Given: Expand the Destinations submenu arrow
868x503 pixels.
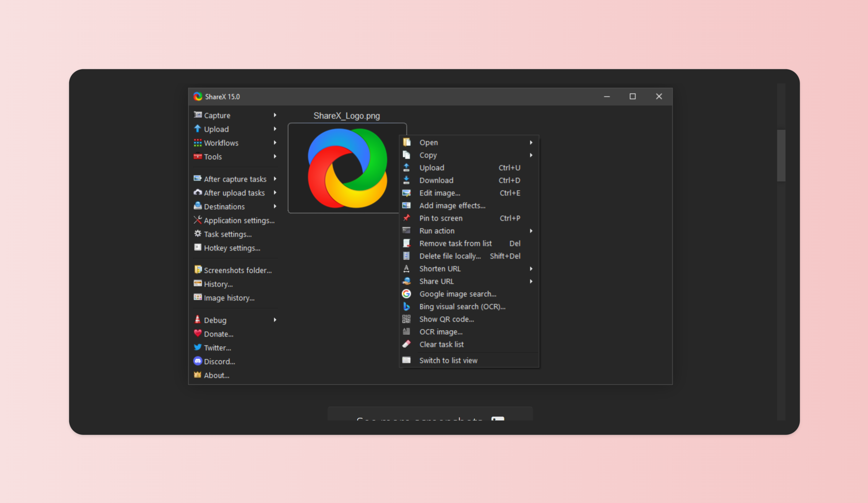Looking at the screenshot, I should pyautogui.click(x=275, y=206).
